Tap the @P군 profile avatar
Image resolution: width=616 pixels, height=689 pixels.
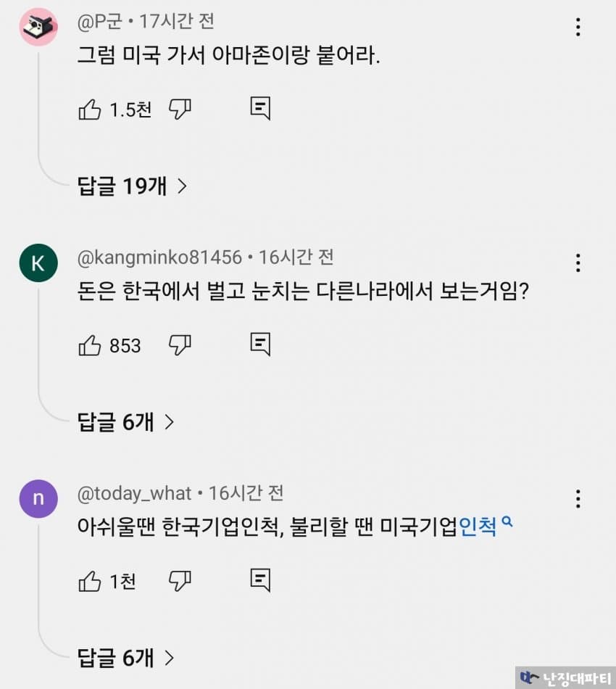[38, 28]
